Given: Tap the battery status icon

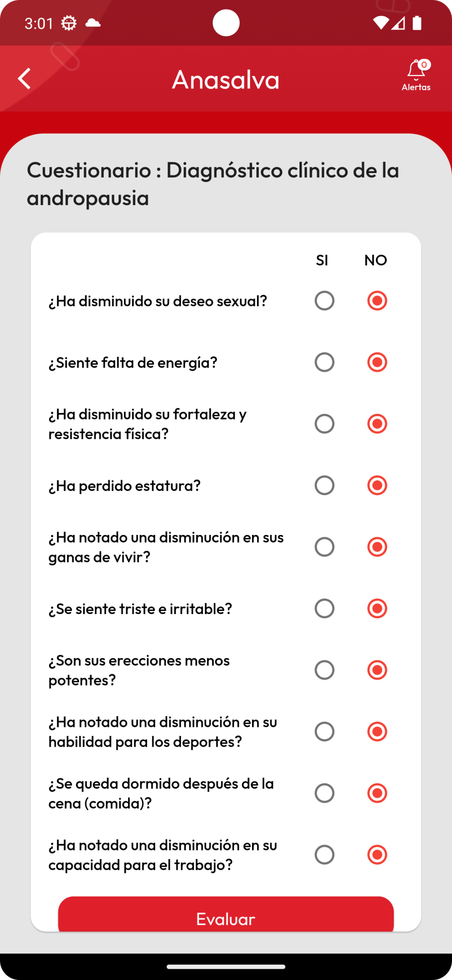Looking at the screenshot, I should point(417,23).
